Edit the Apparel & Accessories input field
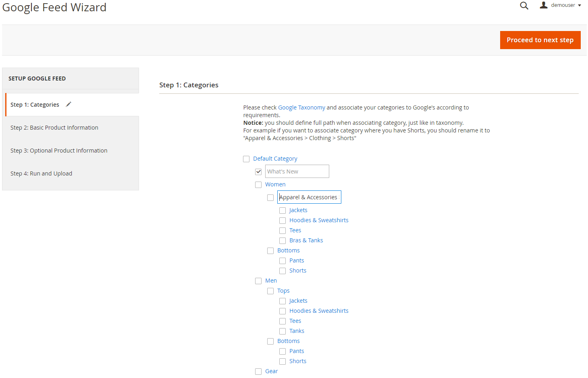The width and height of the screenshot is (588, 378). [309, 197]
